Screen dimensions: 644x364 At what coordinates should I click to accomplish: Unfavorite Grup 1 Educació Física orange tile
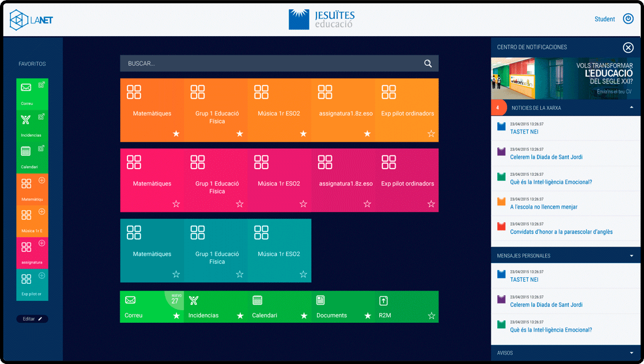pos(240,133)
